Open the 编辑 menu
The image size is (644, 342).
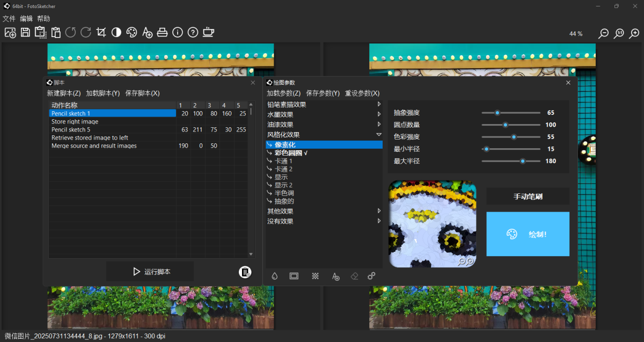click(x=26, y=18)
